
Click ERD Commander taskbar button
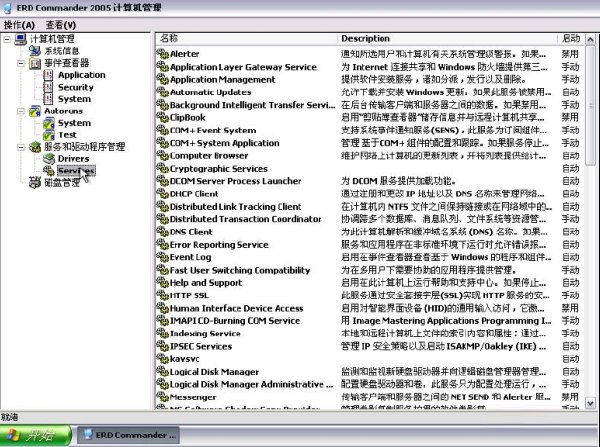[129, 435]
